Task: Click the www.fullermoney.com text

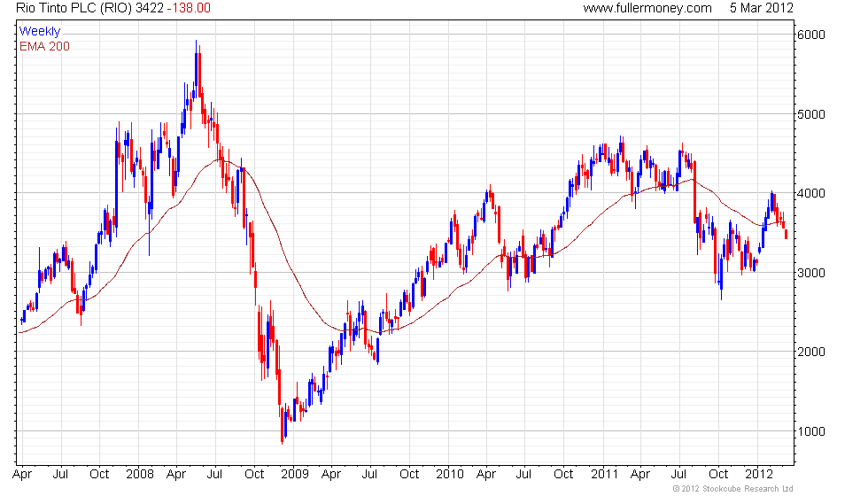Action: [647, 8]
